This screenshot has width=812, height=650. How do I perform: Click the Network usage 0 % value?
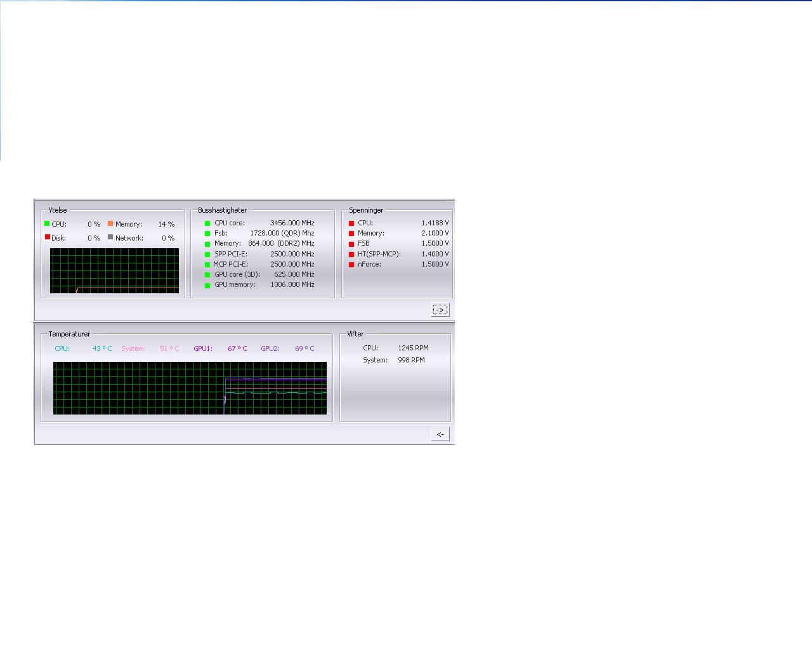point(168,238)
